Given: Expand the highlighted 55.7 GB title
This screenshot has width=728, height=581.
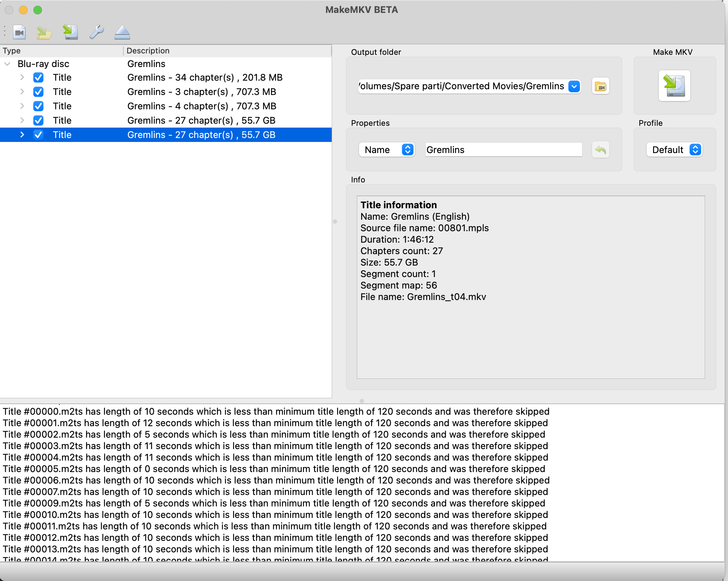Looking at the screenshot, I should click(22, 135).
